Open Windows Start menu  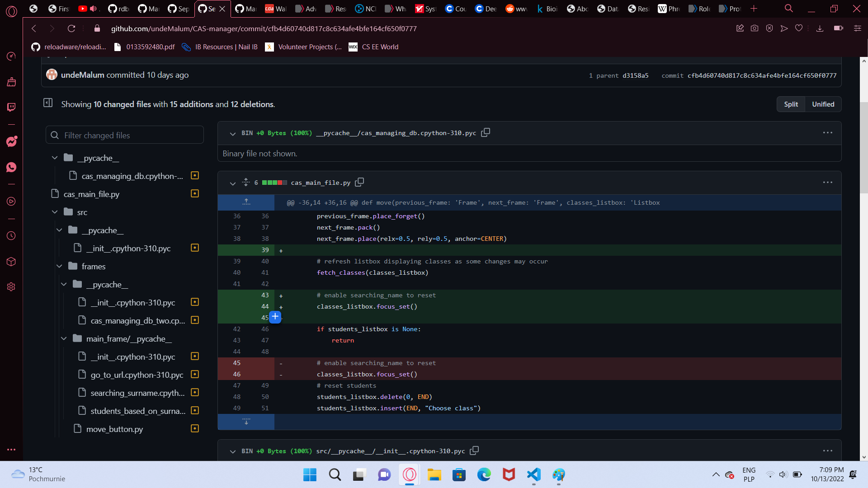310,474
